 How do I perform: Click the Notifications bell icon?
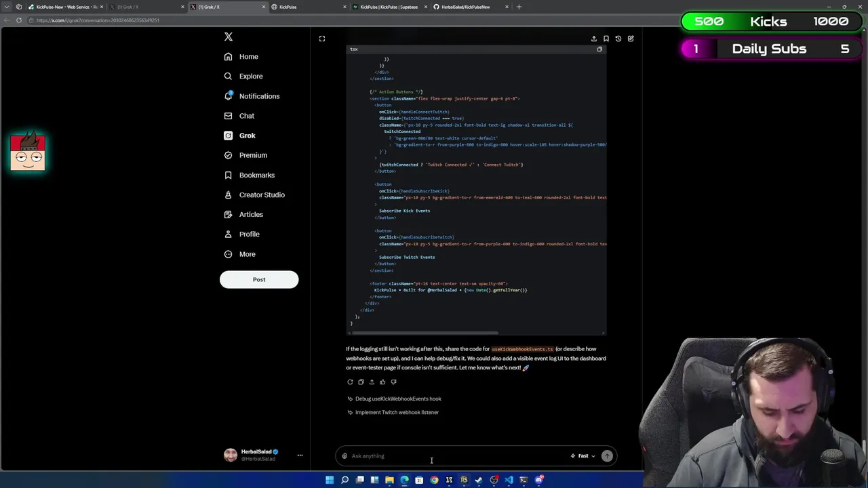point(229,96)
